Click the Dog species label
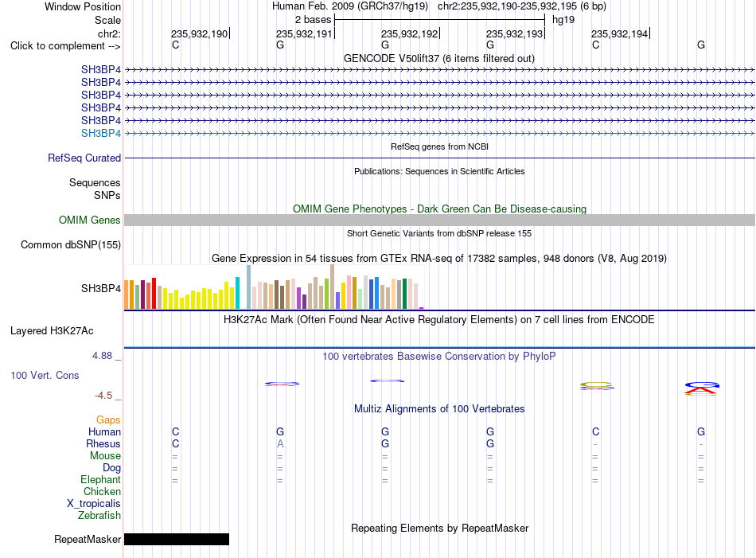Viewport: 756px width, 558px height. tap(112, 468)
